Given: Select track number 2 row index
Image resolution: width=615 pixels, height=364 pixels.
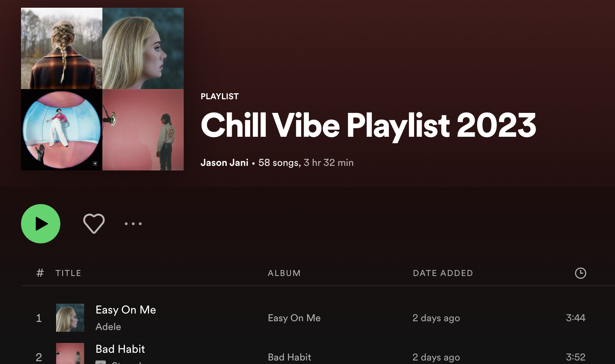Looking at the screenshot, I should [x=39, y=357].
